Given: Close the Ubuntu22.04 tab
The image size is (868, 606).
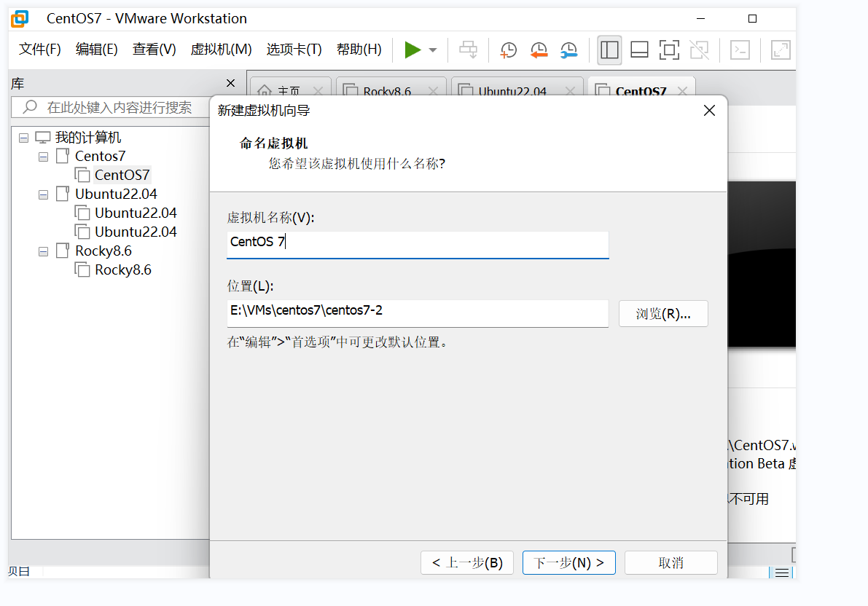Looking at the screenshot, I should click(570, 91).
